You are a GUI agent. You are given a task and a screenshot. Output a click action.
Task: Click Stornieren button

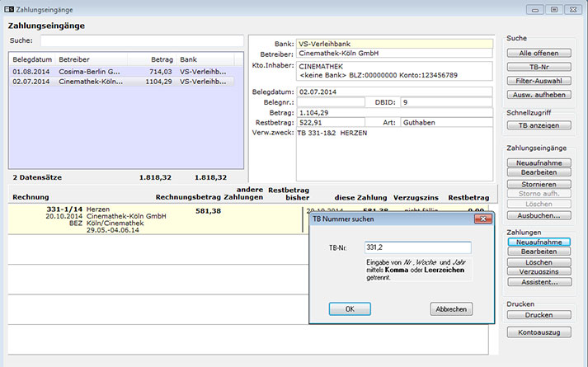[x=540, y=185]
